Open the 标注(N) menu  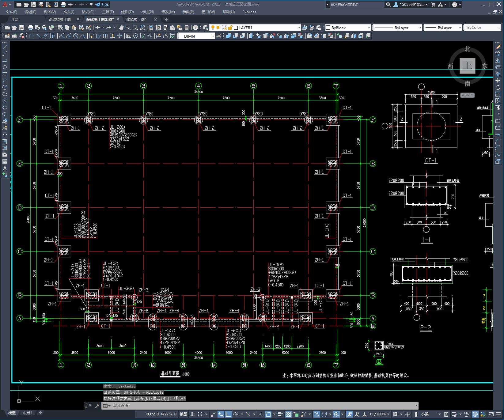tap(147, 12)
